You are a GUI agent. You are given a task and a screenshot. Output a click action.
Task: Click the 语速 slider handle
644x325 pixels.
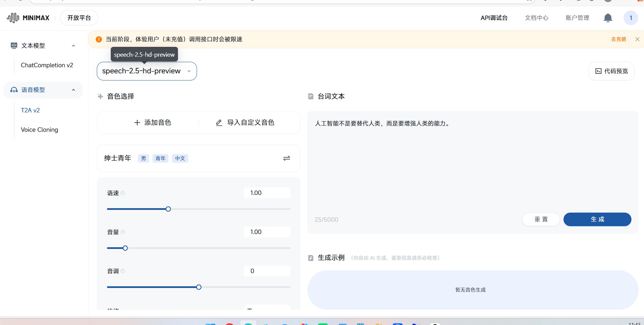tap(168, 209)
